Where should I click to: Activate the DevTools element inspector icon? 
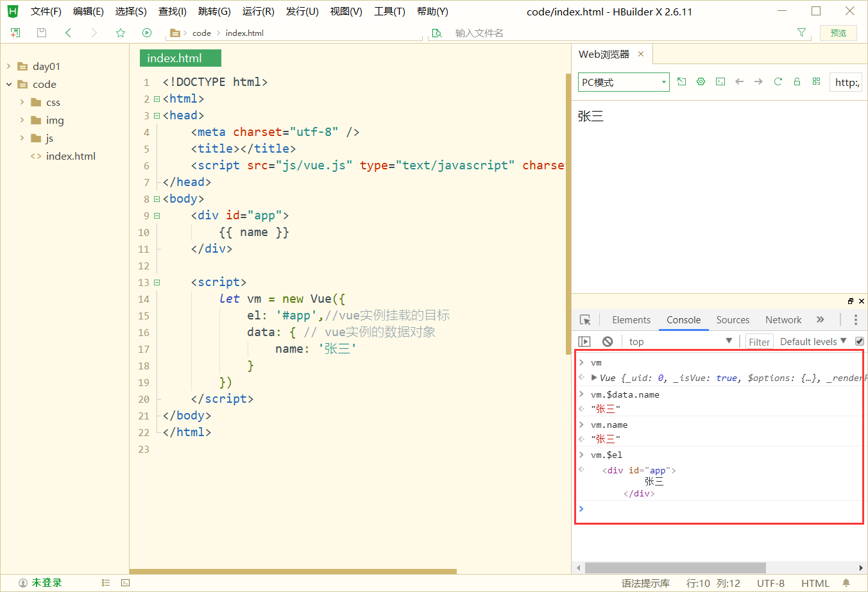(x=585, y=320)
